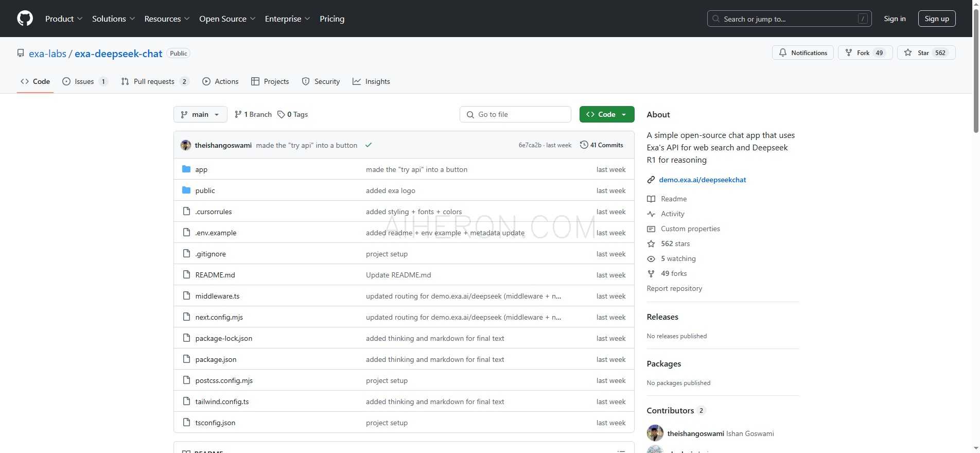Open the "added exa logo" commit message

[391, 190]
